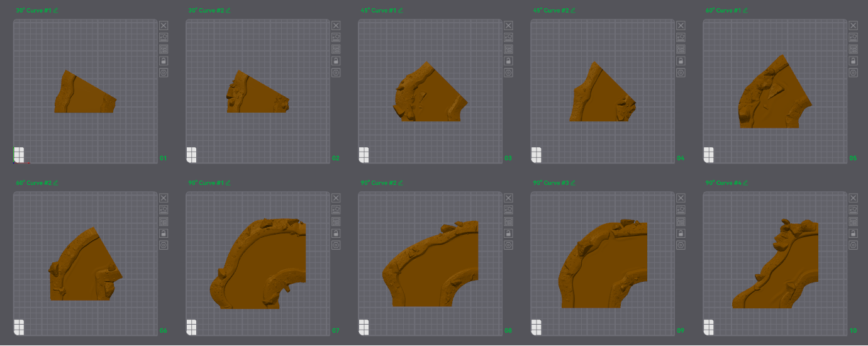Click the picture icon beside plate 06
Viewport: 868px width, 346px height.
click(164, 209)
